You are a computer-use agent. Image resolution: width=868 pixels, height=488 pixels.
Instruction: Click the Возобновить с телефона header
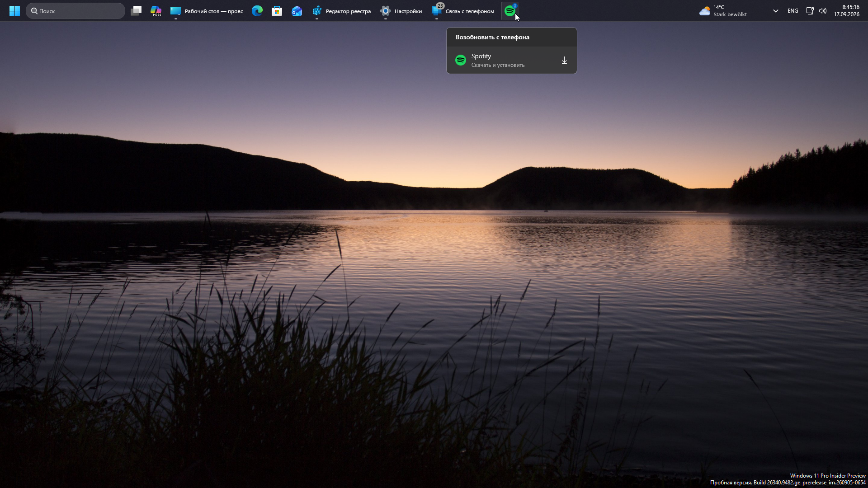pos(492,37)
